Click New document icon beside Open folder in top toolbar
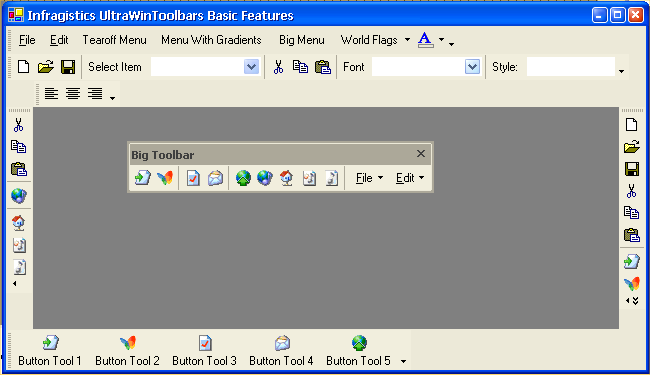Image resolution: width=650 pixels, height=375 pixels. pyautogui.click(x=23, y=67)
